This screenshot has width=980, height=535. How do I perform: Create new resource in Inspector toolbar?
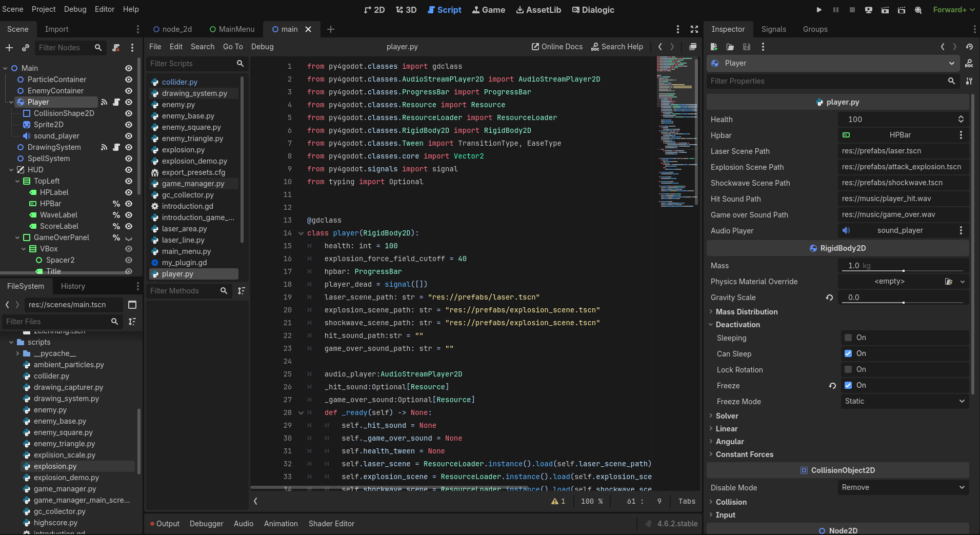(x=714, y=47)
